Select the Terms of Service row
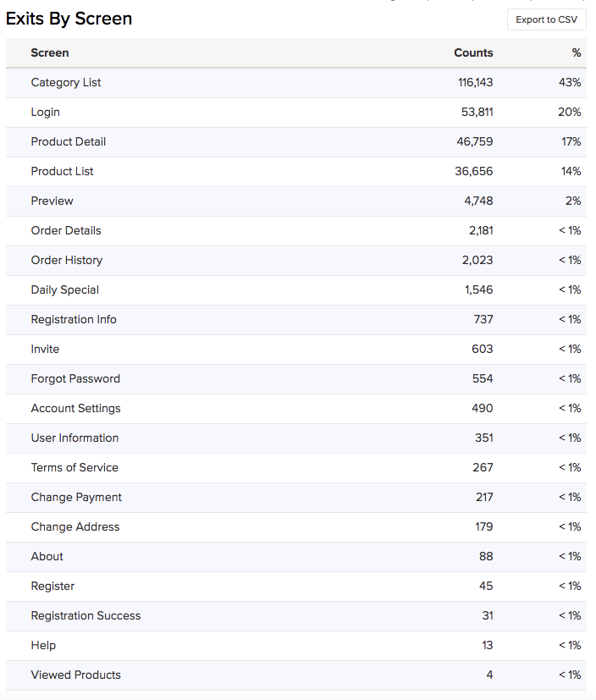This screenshot has width=596, height=700. (74, 467)
